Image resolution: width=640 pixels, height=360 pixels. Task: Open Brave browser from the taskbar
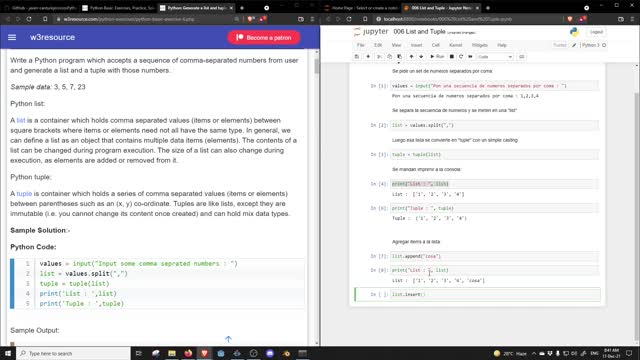tap(204, 353)
